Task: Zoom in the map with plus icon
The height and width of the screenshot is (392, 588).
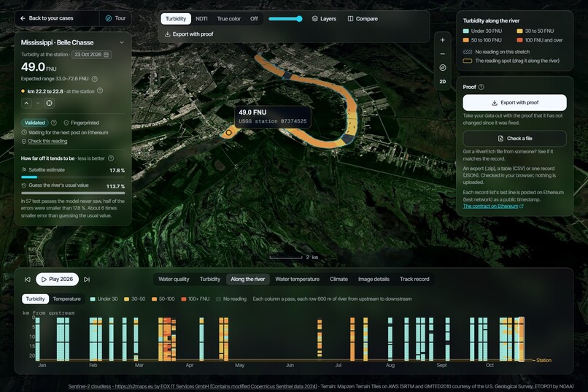Action: (x=443, y=40)
